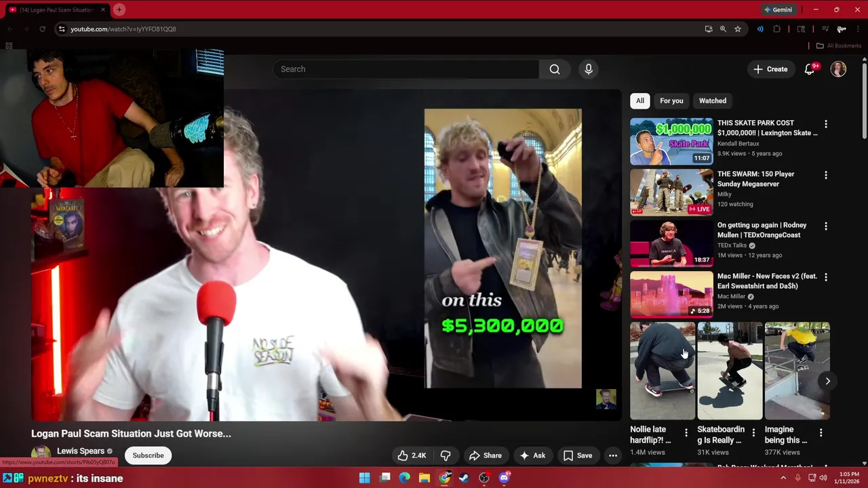Show next Shorts with arrow button

pyautogui.click(x=827, y=381)
